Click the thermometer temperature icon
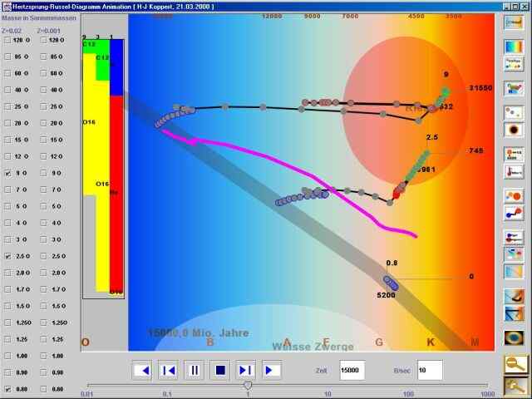The image size is (532, 399). (514, 172)
